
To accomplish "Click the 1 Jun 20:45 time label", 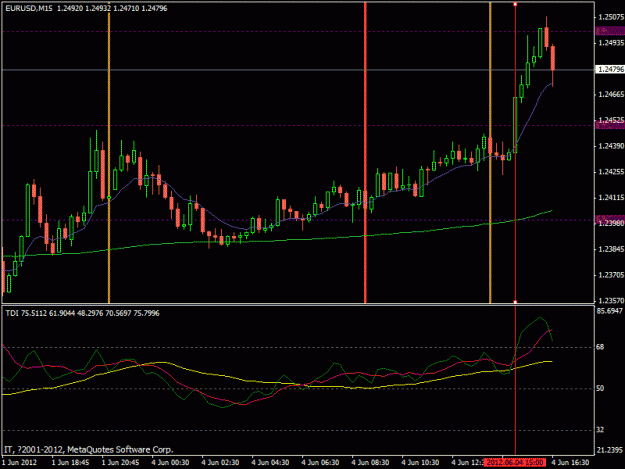I will point(120,463).
